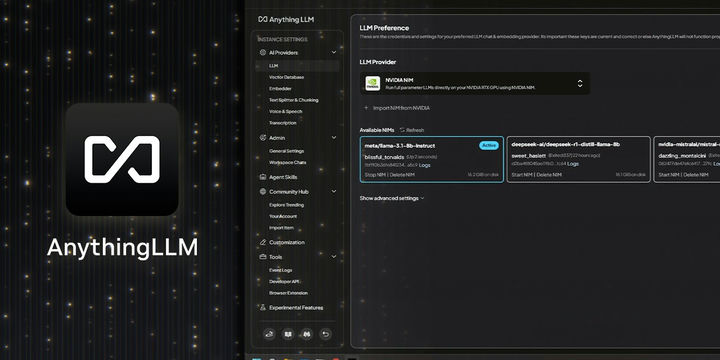Open Import Item in Community Hub

(x=281, y=228)
